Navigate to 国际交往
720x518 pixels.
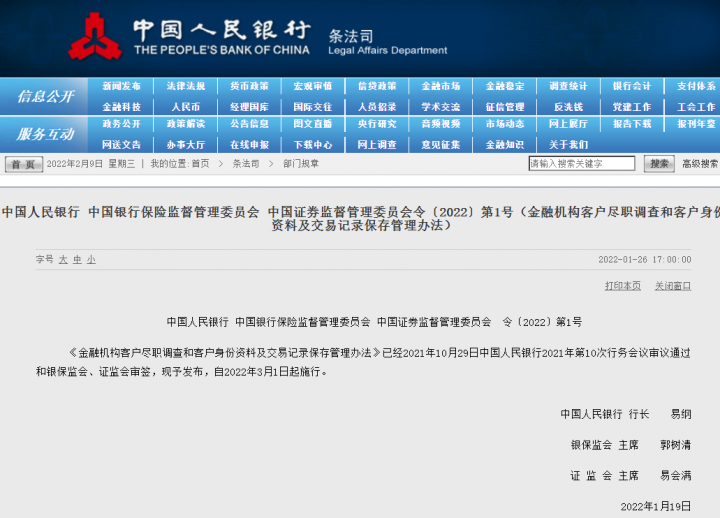point(313,107)
